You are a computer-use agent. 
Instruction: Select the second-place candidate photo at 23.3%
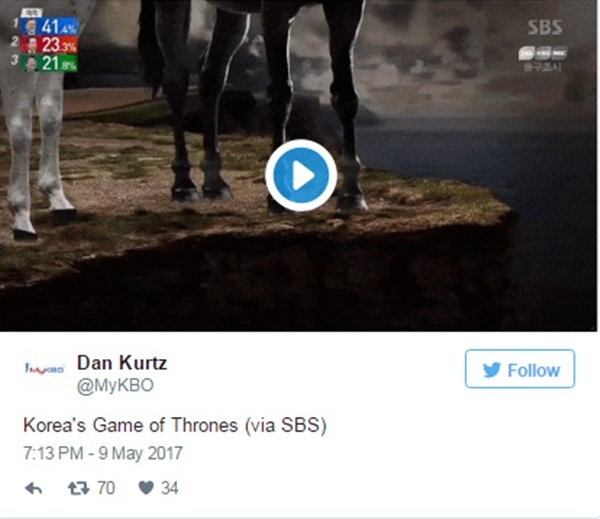31,45
